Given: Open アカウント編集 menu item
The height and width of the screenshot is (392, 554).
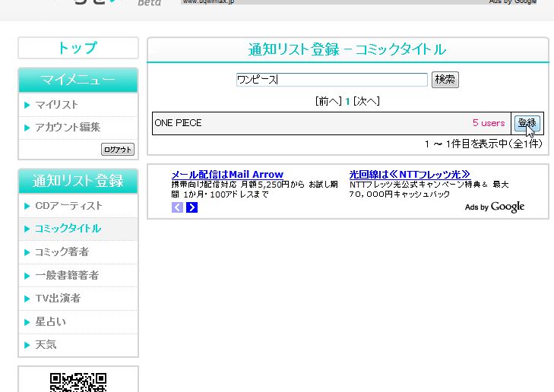Looking at the screenshot, I should [x=68, y=127].
